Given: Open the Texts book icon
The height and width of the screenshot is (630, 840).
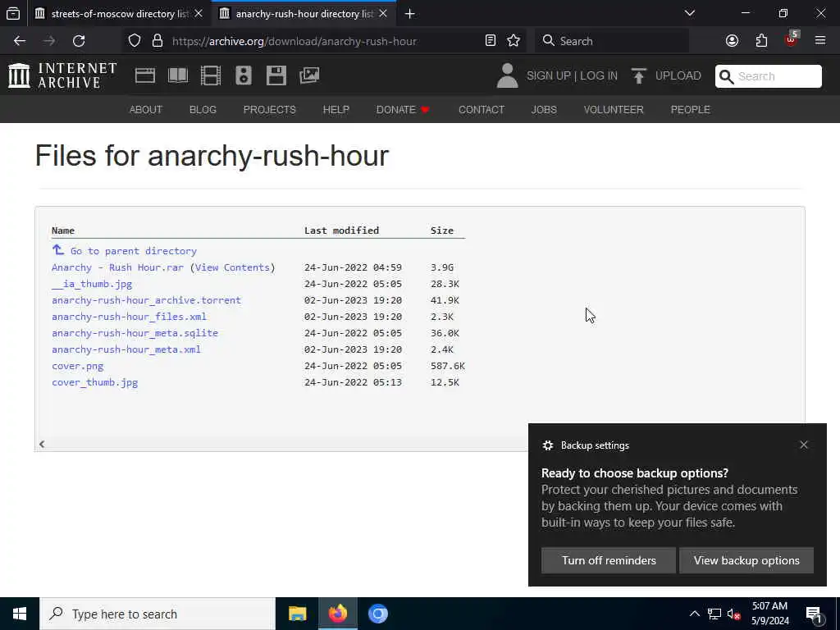Looking at the screenshot, I should [178, 75].
